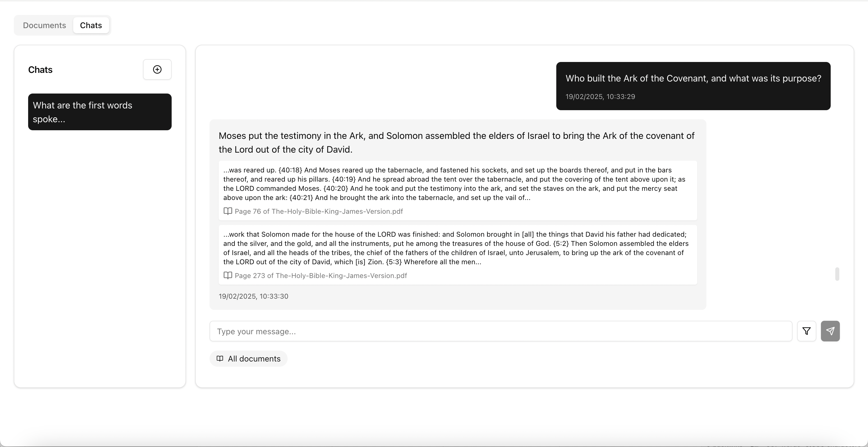Click excerpt starting "...was reared up. {40:18}"
The height and width of the screenshot is (447, 868).
pos(454,184)
